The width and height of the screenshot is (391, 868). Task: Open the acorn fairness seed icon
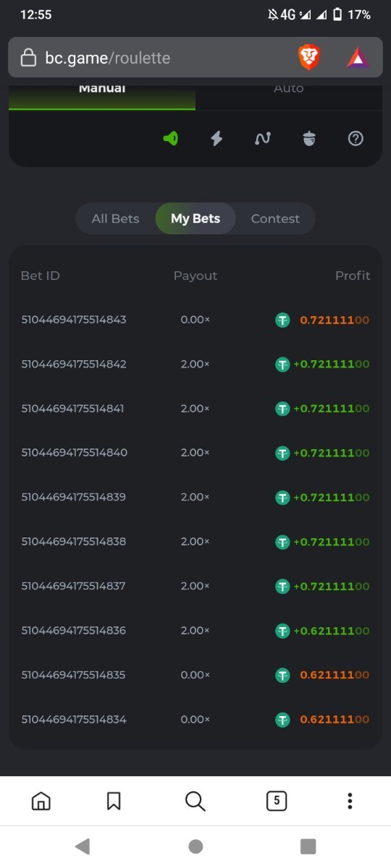point(309,139)
